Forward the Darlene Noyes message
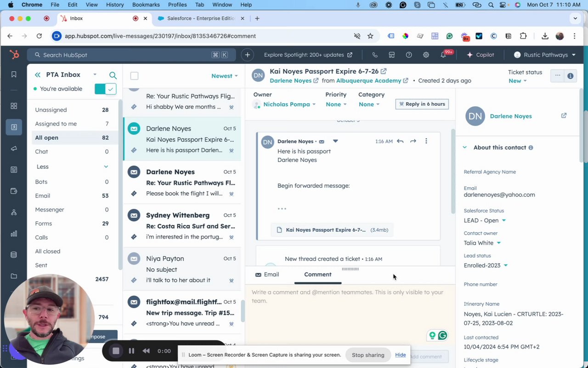This screenshot has width=588, height=368. tap(413, 141)
